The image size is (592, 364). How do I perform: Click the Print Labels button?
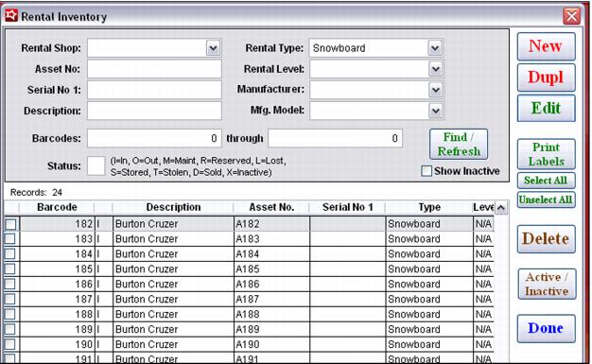point(546,154)
